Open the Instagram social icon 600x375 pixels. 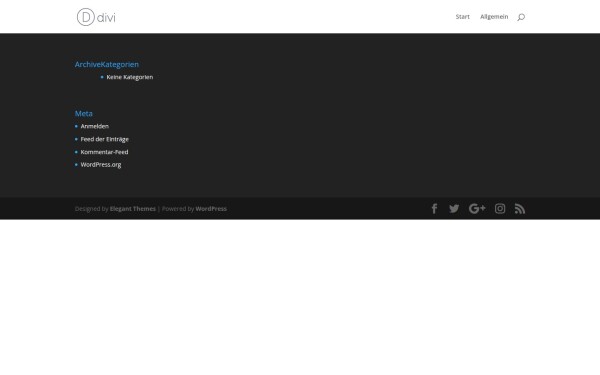[x=500, y=209]
